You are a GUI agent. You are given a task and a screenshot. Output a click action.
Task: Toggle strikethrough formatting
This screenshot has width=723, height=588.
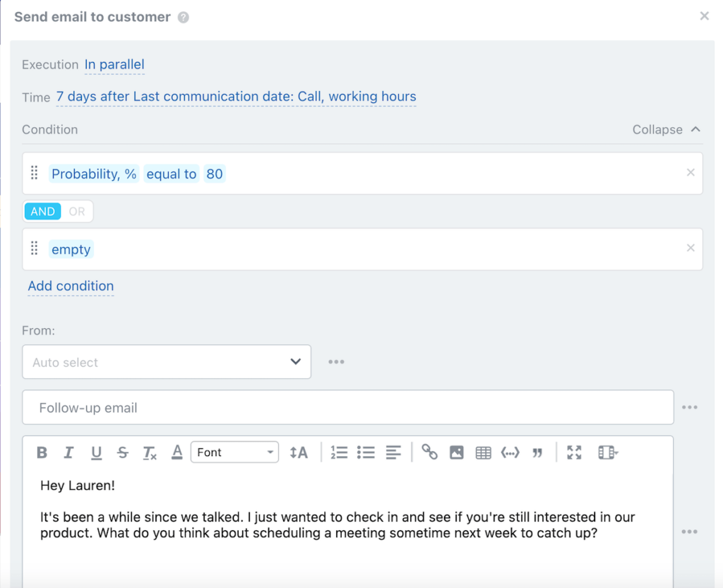pyautogui.click(x=123, y=452)
